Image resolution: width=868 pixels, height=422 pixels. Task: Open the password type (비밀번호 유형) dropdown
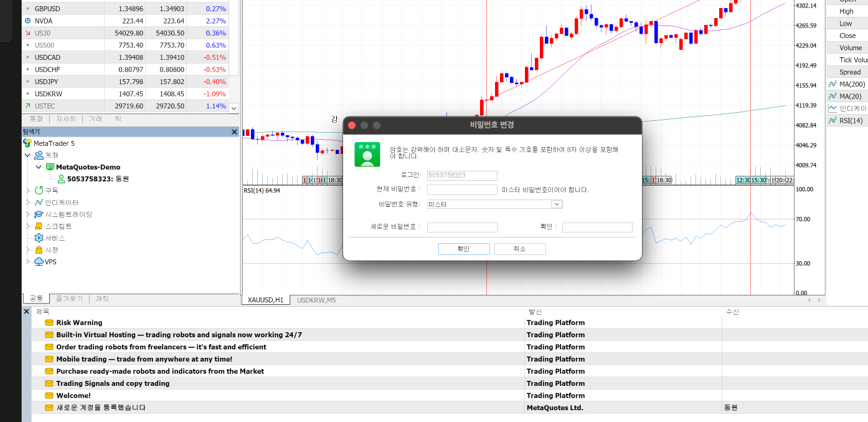pos(557,204)
